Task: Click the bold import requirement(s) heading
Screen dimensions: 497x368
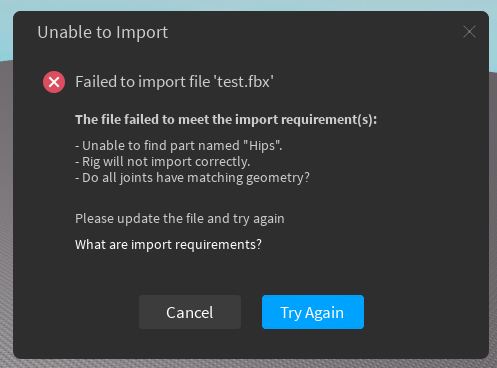Action: point(226,120)
